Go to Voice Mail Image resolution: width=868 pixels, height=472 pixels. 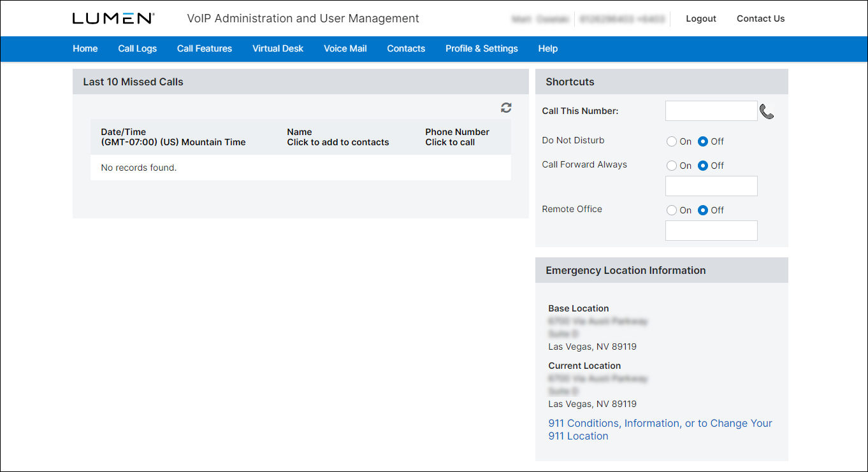click(345, 48)
